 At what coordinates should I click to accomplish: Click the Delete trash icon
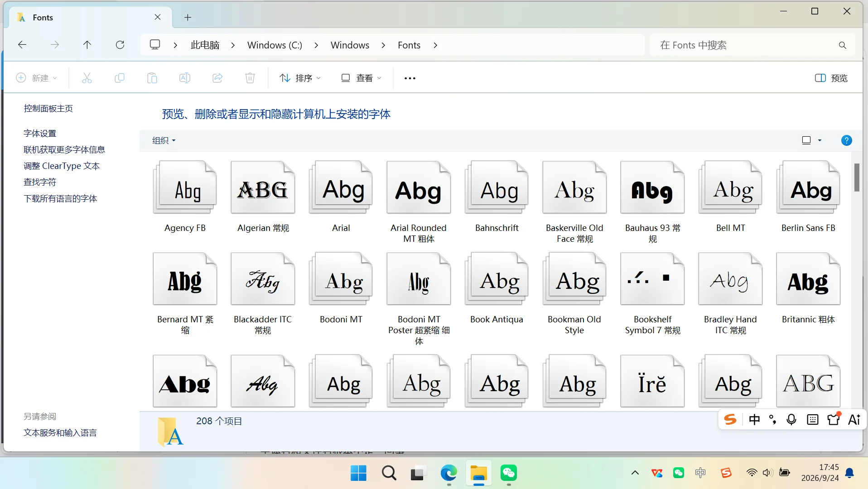click(250, 78)
